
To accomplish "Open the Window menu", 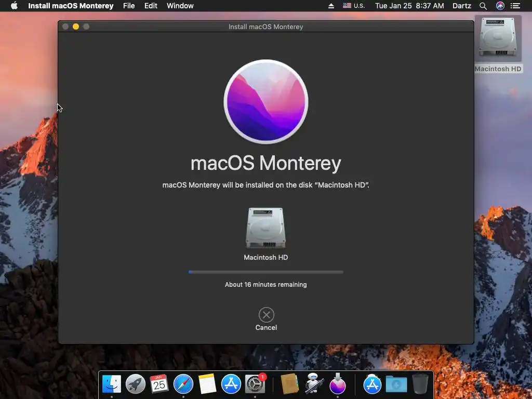I will click(180, 6).
